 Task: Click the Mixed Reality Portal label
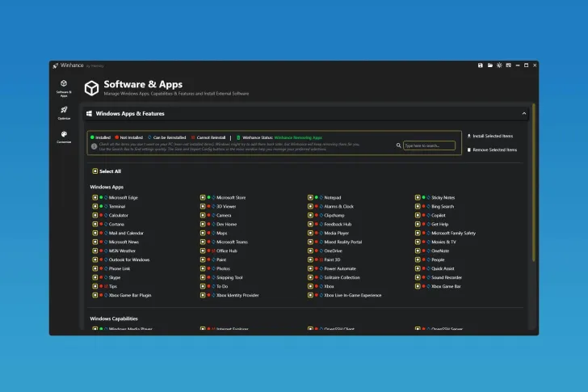click(x=343, y=242)
